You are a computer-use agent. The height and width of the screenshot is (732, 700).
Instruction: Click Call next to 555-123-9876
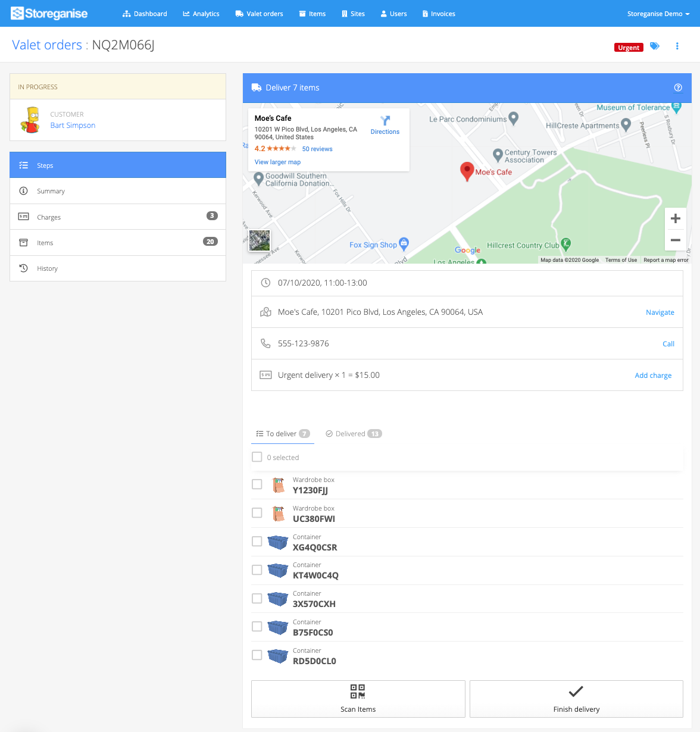coord(668,343)
